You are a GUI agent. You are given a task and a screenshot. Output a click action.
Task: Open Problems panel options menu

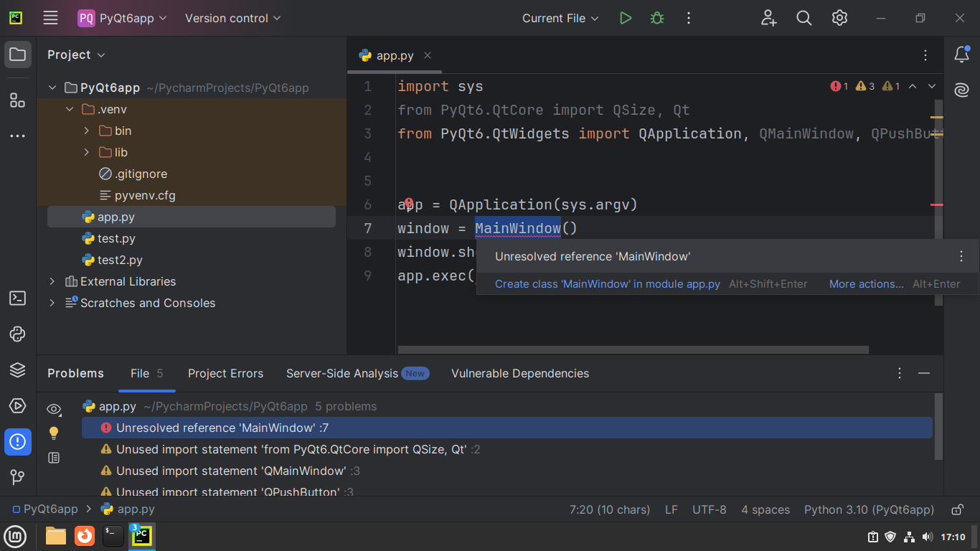[900, 373]
